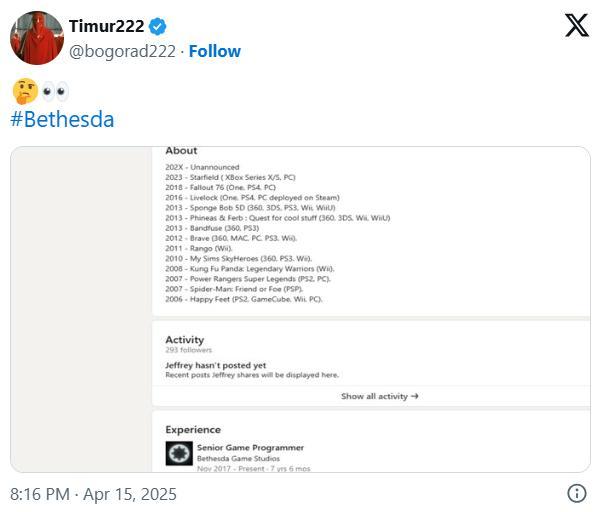Viewport: 602px width, 512px height.
Task: Click the About section heading
Action: (181, 150)
